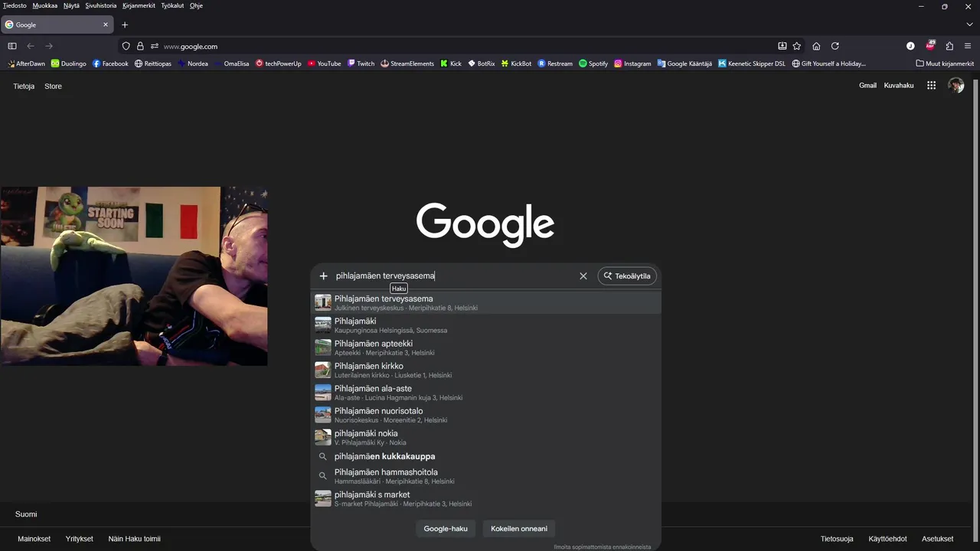Open StreamElements bookmark

(407, 64)
